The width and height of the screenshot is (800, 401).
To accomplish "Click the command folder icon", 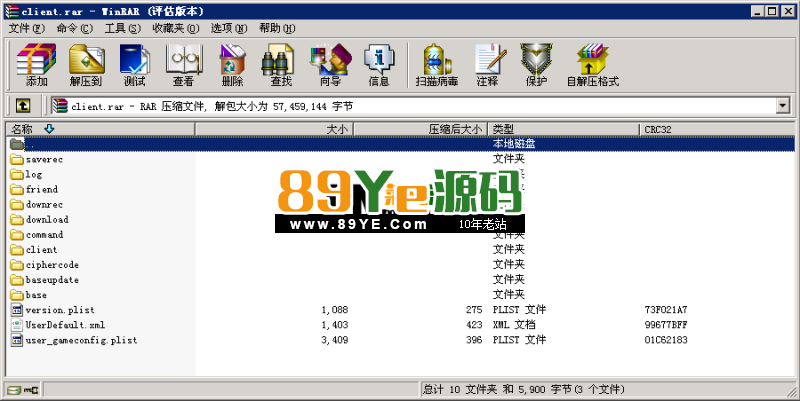I will pos(17,235).
